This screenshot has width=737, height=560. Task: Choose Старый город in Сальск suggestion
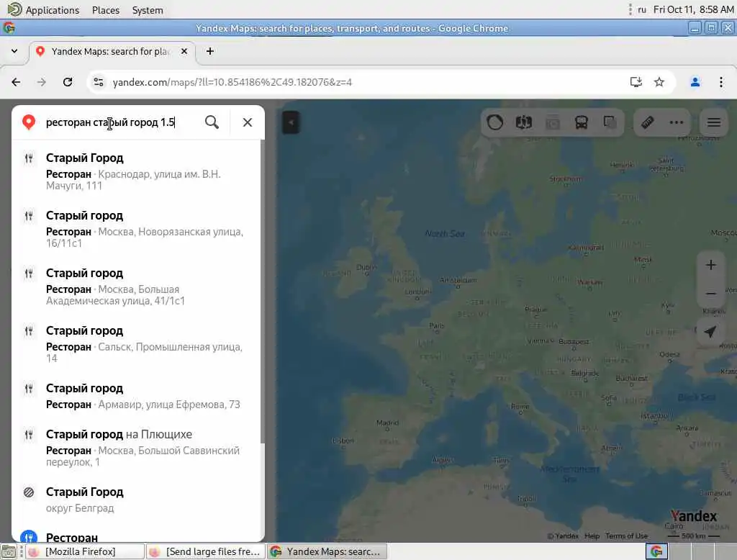[137, 344]
